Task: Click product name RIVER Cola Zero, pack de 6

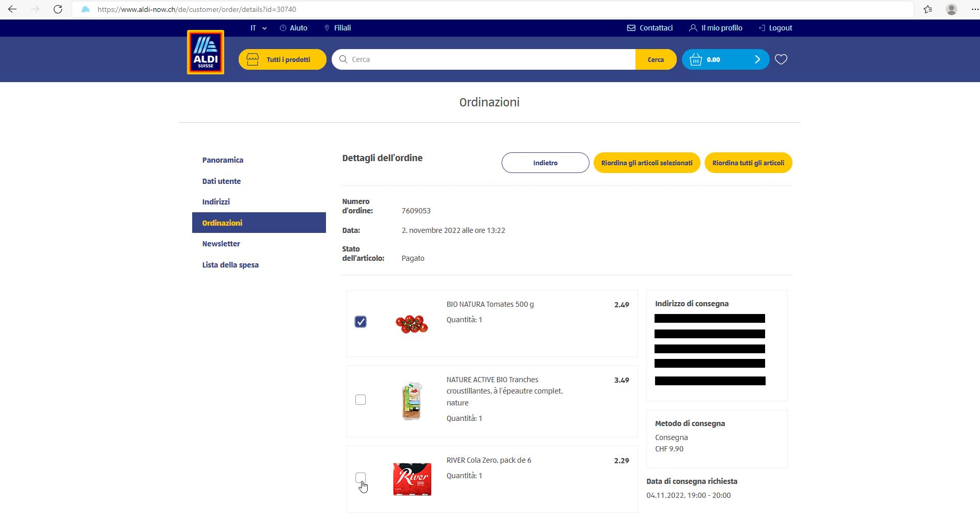Action: point(489,460)
